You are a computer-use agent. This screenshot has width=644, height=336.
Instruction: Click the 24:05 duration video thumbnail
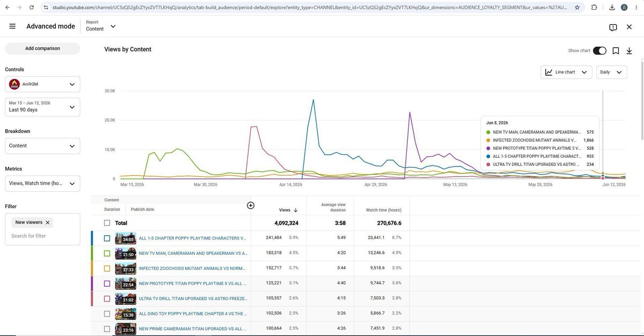pos(126,238)
